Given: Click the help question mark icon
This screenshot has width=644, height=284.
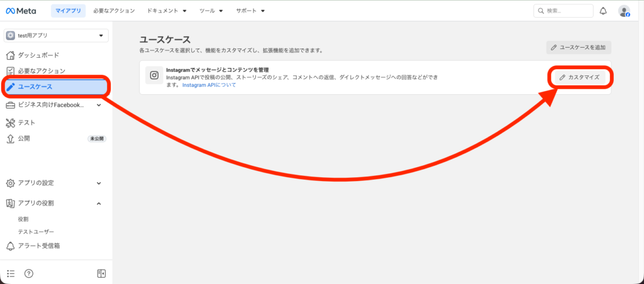Looking at the screenshot, I should [28, 273].
